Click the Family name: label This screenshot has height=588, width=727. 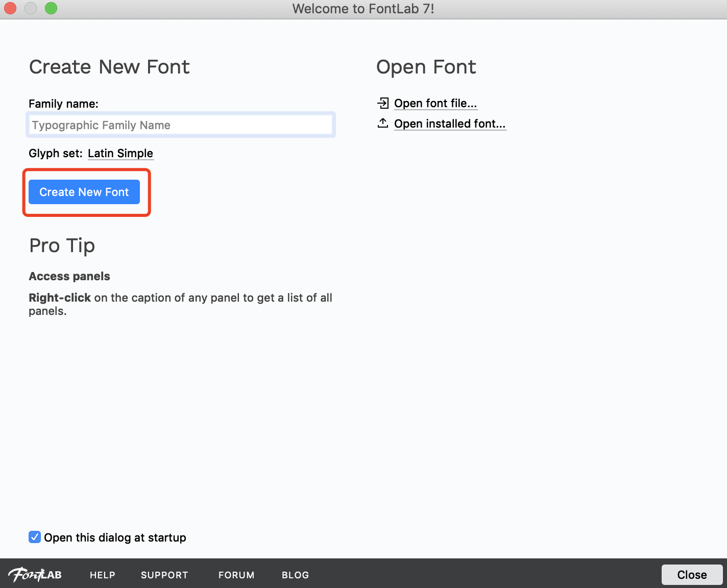(63, 104)
